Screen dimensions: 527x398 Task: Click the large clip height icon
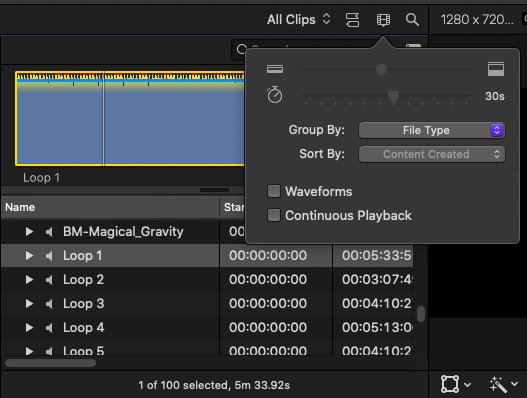[496, 69]
